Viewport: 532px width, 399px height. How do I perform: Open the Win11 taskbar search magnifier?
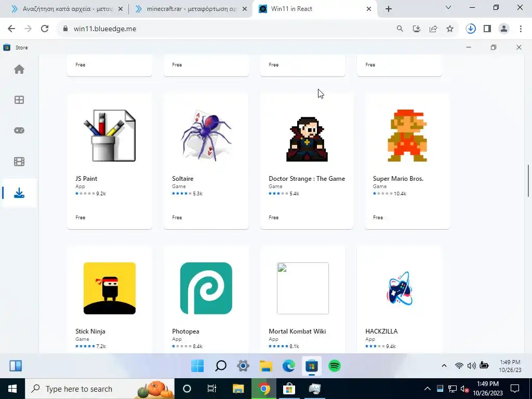(220, 366)
